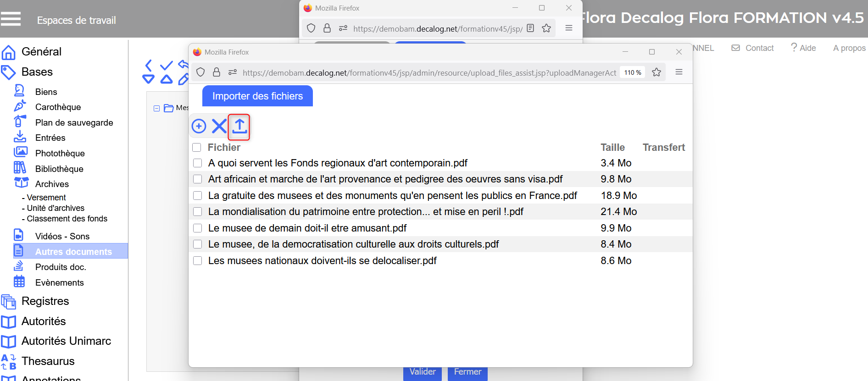Open the hamburger menu in Espaces de travail header
This screenshot has height=381, width=868.
click(x=11, y=19)
